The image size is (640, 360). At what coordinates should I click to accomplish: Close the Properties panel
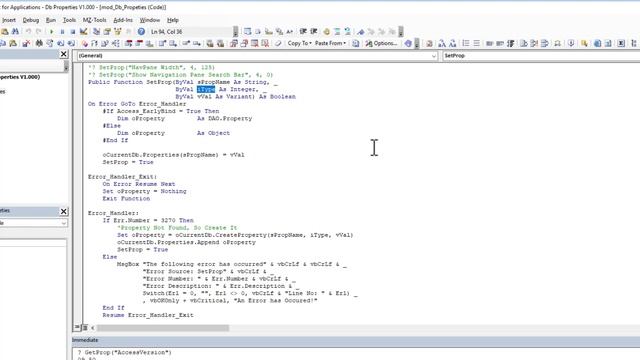click(x=63, y=211)
